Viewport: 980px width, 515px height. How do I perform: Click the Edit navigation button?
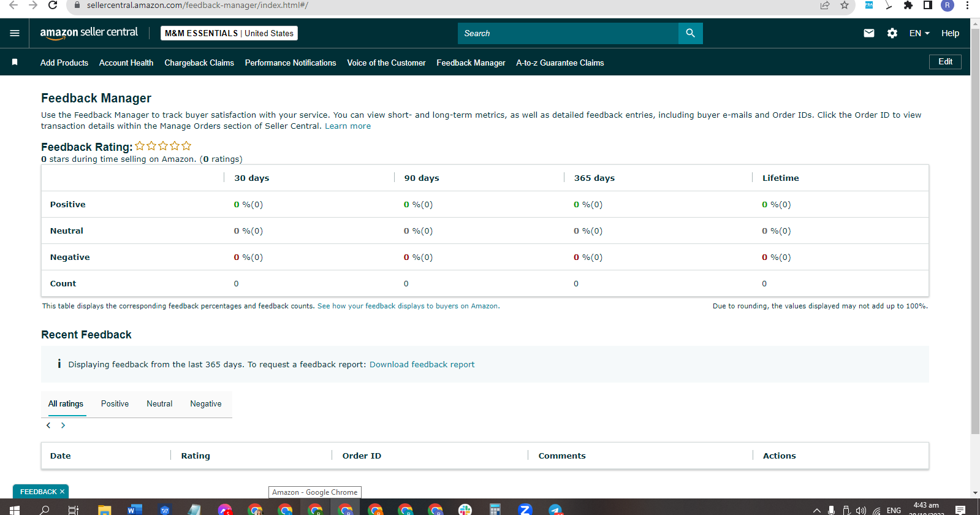click(x=946, y=62)
